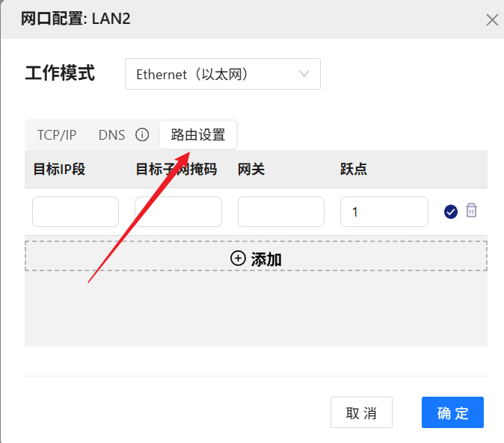Click the 目标IP段 column header
Image resolution: width=504 pixels, height=443 pixels.
click(60, 170)
